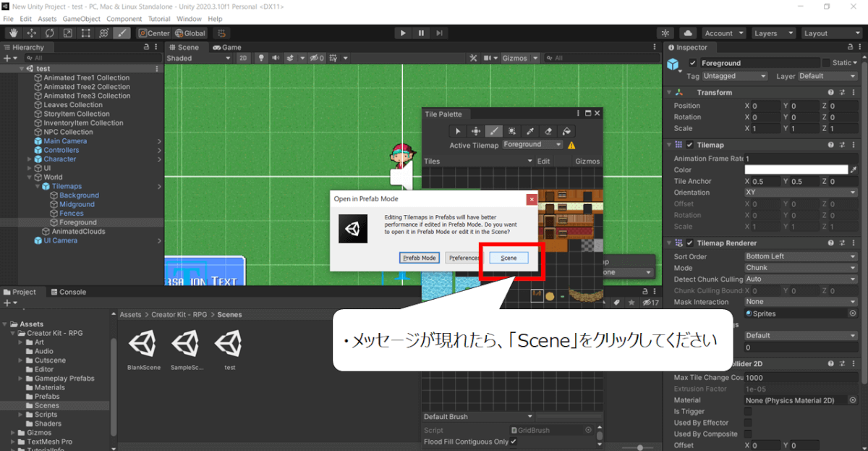The height and width of the screenshot is (451, 868).
Task: Open the Layers dropdown in top toolbar
Action: point(773,33)
